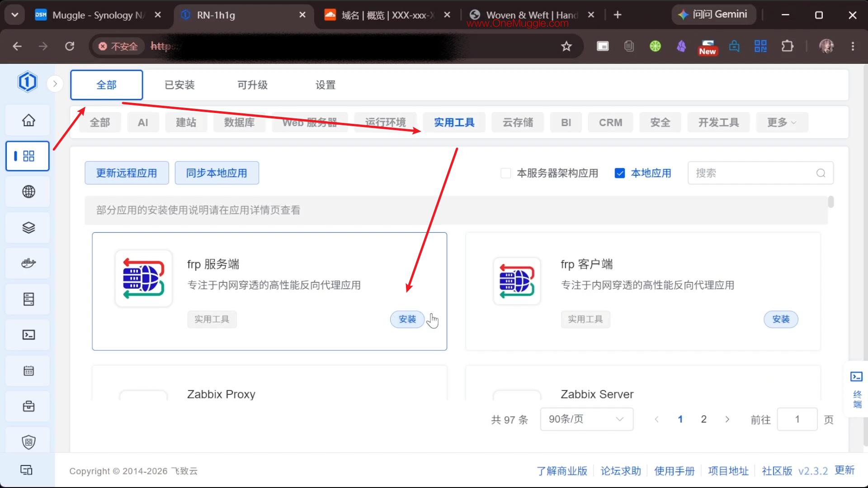Screen dimensions: 868x488
Task: Open the 设置 tab
Action: click(325, 85)
